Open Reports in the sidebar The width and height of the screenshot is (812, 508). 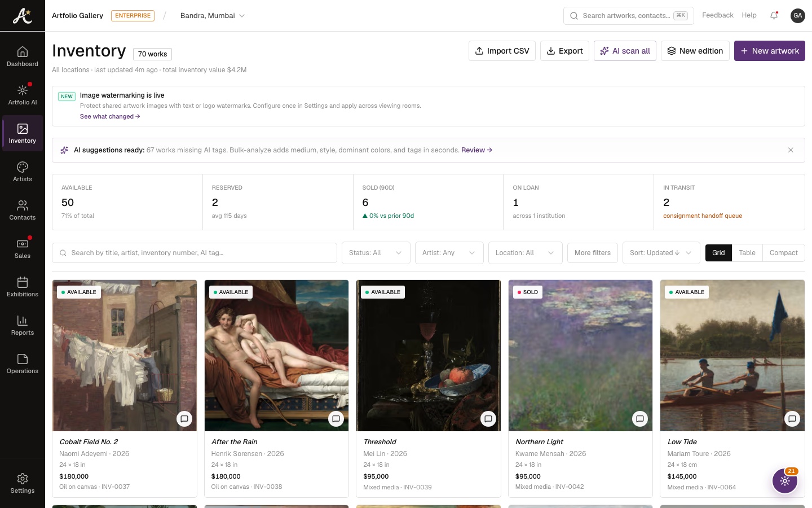coord(23,325)
